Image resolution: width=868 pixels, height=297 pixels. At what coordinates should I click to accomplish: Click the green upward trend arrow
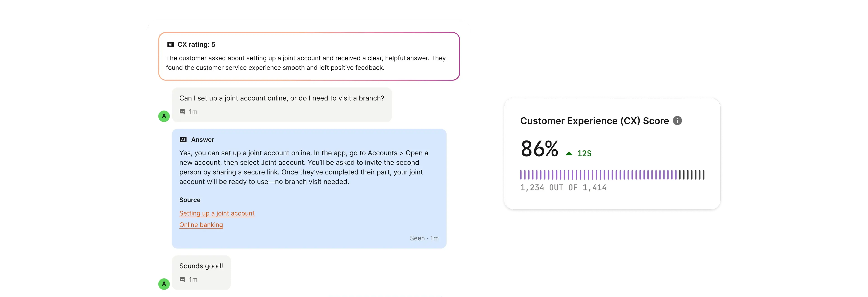[569, 153]
